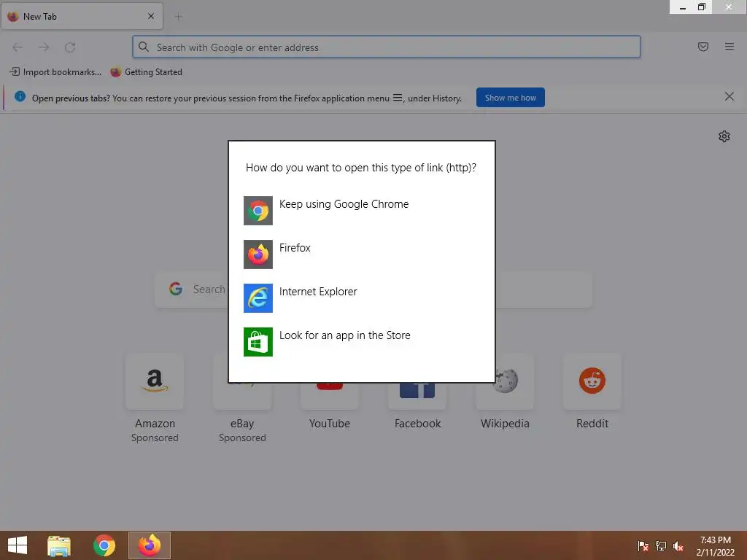Click the blue info icon in notification bar
Screen dimensions: 747x560
click(x=20, y=97)
